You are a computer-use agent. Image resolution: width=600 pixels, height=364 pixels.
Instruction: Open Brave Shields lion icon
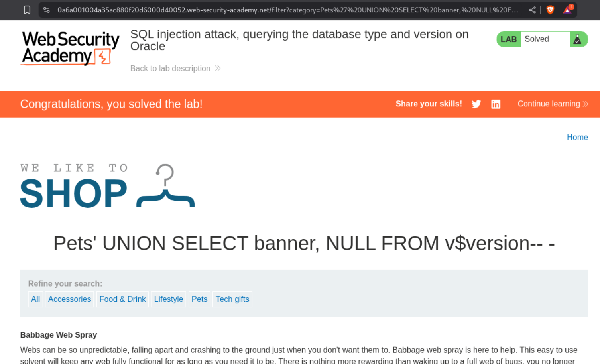point(550,10)
